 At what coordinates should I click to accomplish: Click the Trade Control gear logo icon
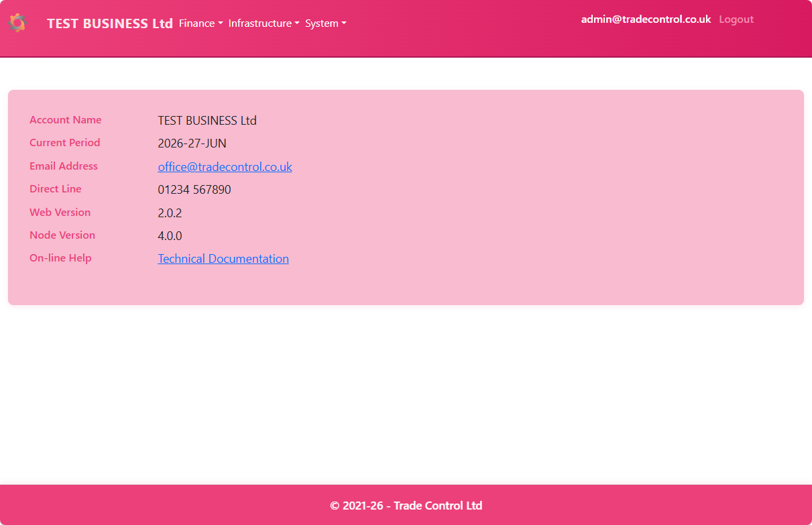[17, 23]
